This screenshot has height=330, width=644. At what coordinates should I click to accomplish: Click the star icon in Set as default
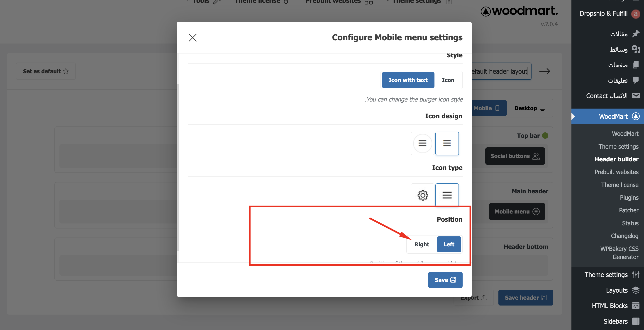pos(66,71)
